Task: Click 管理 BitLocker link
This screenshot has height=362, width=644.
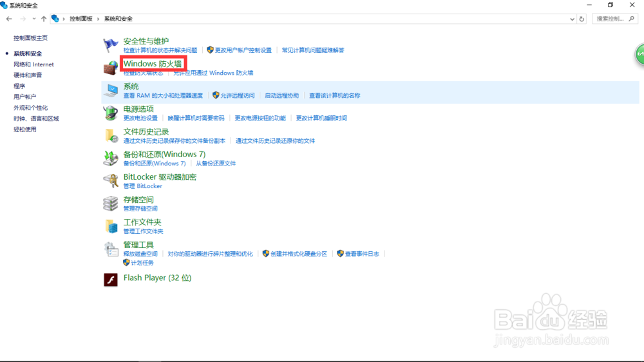Action: pyautogui.click(x=142, y=186)
